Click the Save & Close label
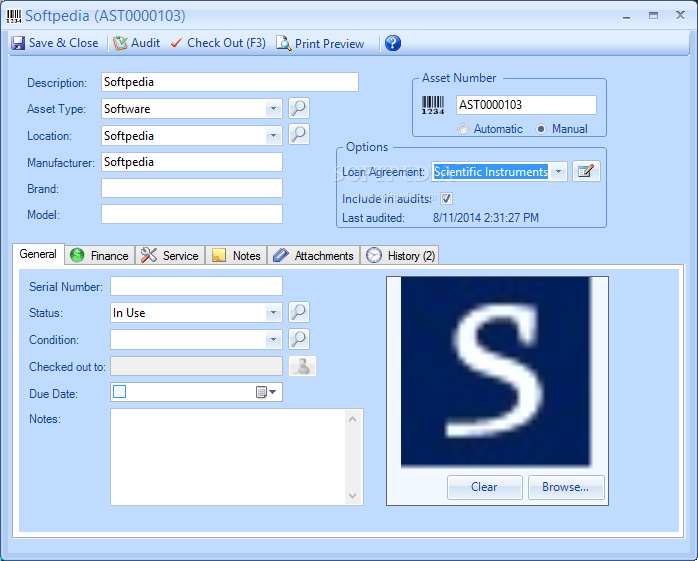Image resolution: width=698 pixels, height=561 pixels. pyautogui.click(x=63, y=43)
